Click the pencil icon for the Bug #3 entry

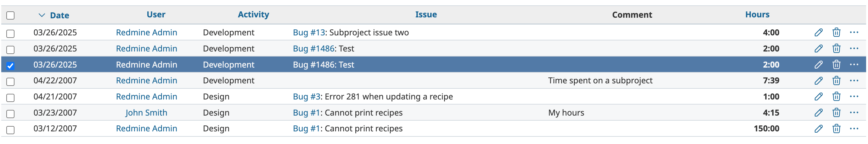818,97
